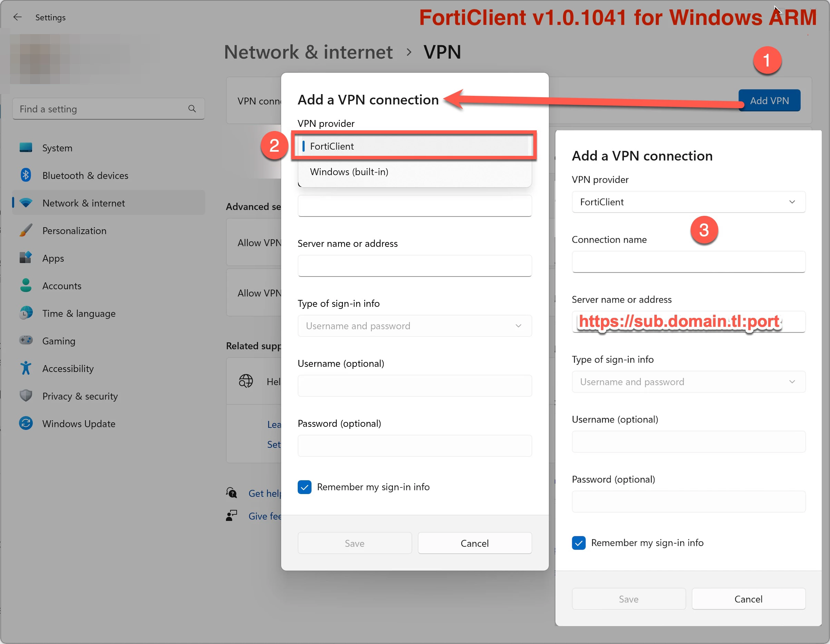Select FortiClient from VPN provider list
Viewport: 830px width, 644px height.
[x=415, y=146]
